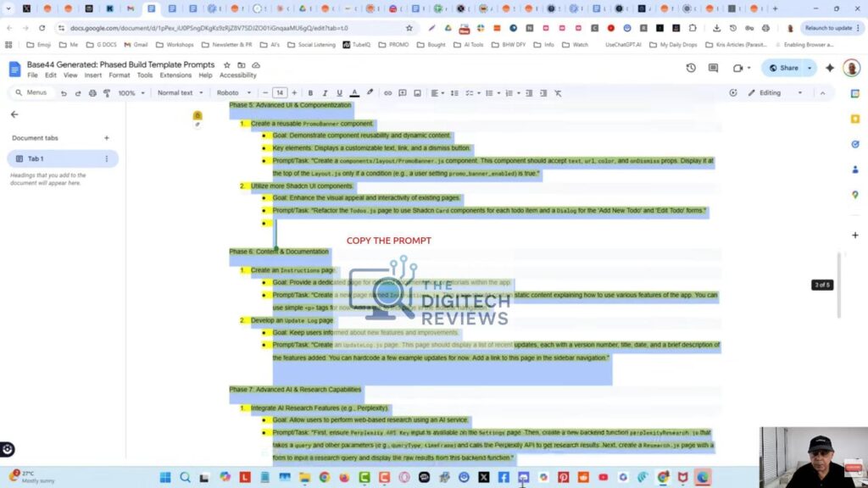Screen dimensions: 868x488
Task: Insert an image with the toolbar icon
Action: tap(417, 93)
